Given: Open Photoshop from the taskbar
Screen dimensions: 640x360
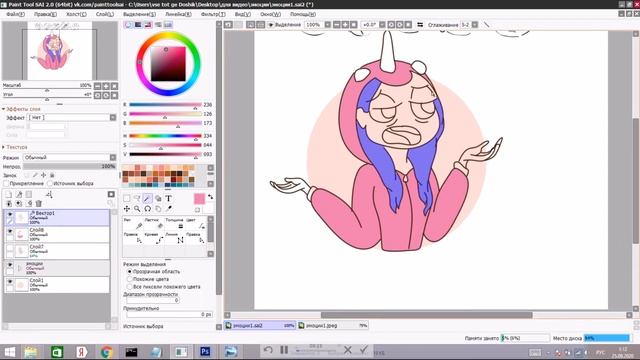Looking at the screenshot, I should [205, 351].
